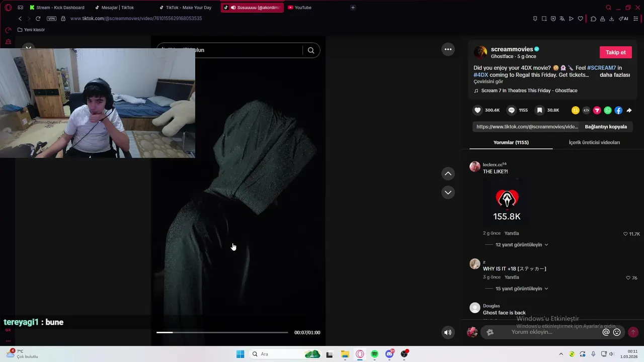This screenshot has height=362, width=644.
Task: Open more share options arrow
Action: tap(629, 110)
